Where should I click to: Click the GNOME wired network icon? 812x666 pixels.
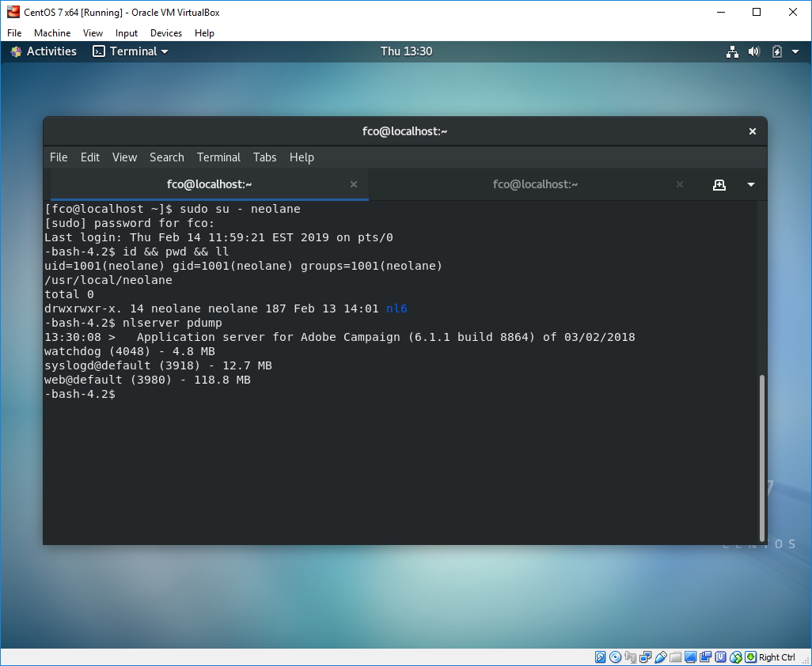coord(732,51)
